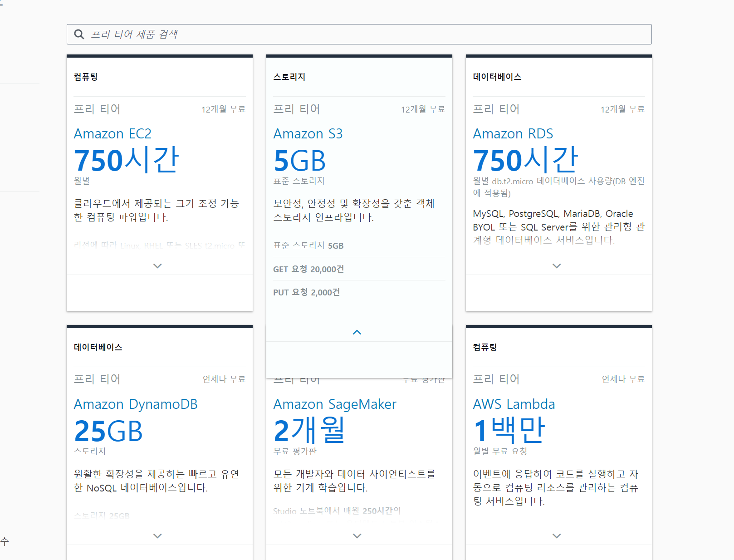Click 월별 db.t2.micro subtitle in RDS card
The height and width of the screenshot is (560, 734).
(559, 187)
